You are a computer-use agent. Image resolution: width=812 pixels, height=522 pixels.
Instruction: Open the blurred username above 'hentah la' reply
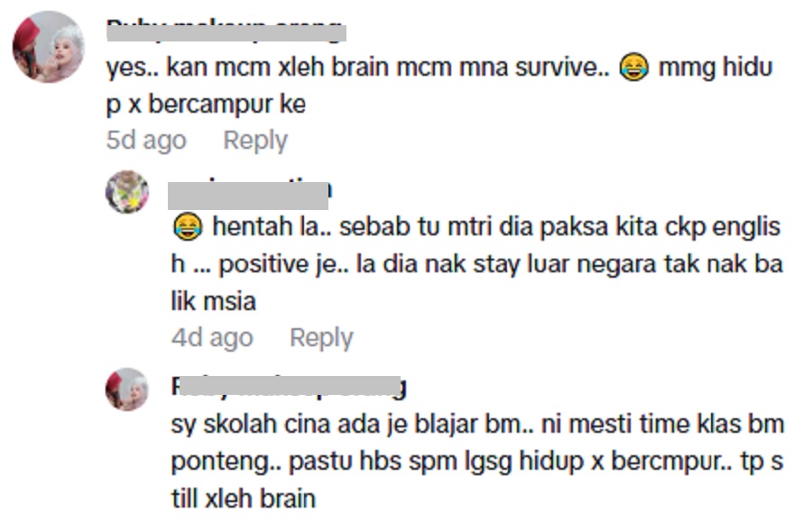coord(250,196)
